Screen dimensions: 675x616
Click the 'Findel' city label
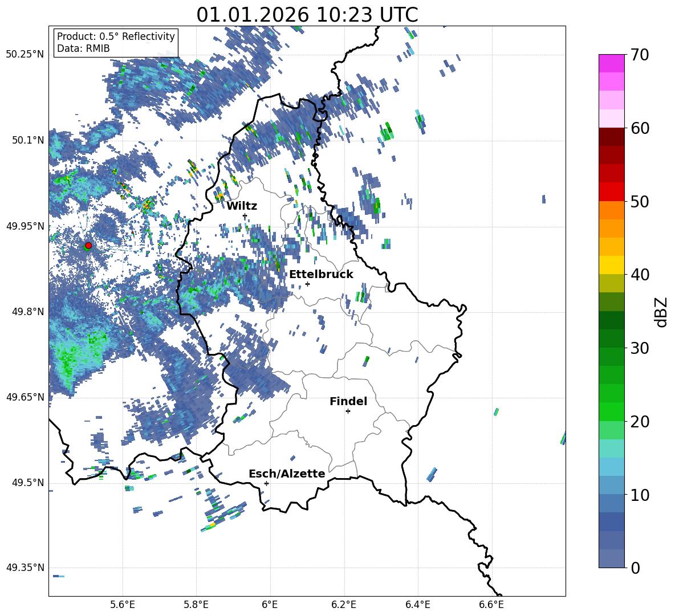point(348,401)
